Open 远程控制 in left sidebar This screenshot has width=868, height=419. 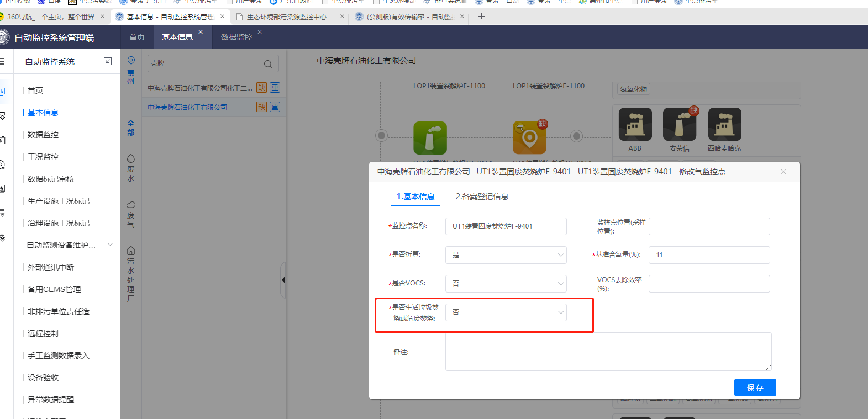[x=43, y=333]
